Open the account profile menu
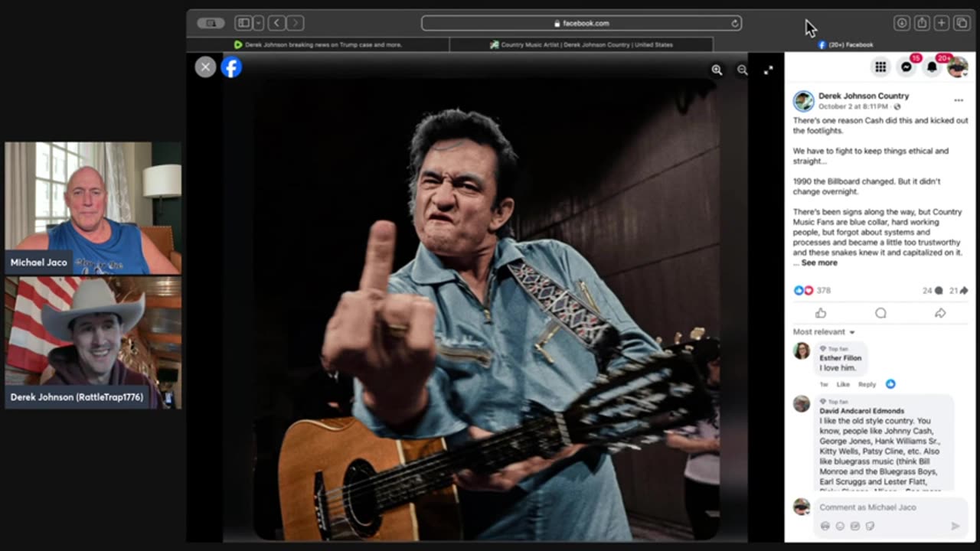Image resolution: width=980 pixels, height=551 pixels. click(957, 67)
